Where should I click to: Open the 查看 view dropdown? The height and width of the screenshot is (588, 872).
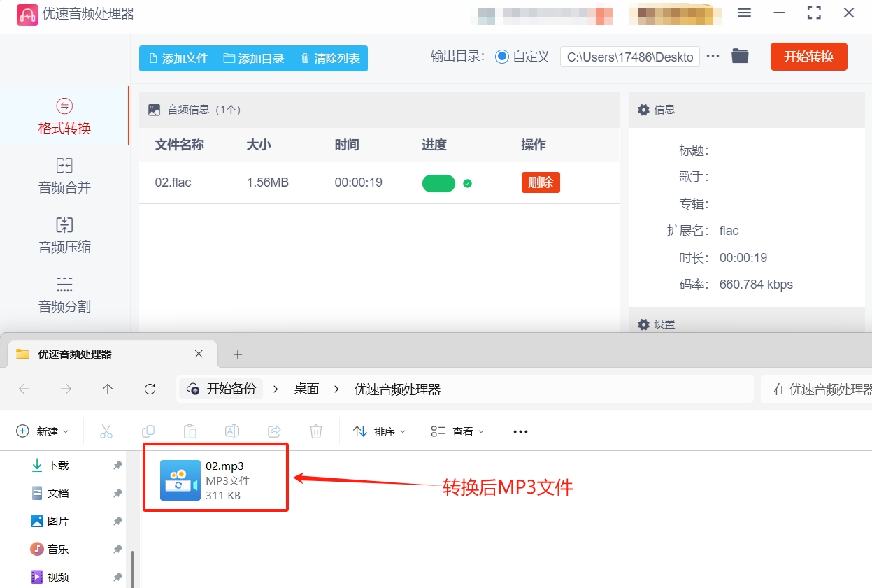pos(458,431)
